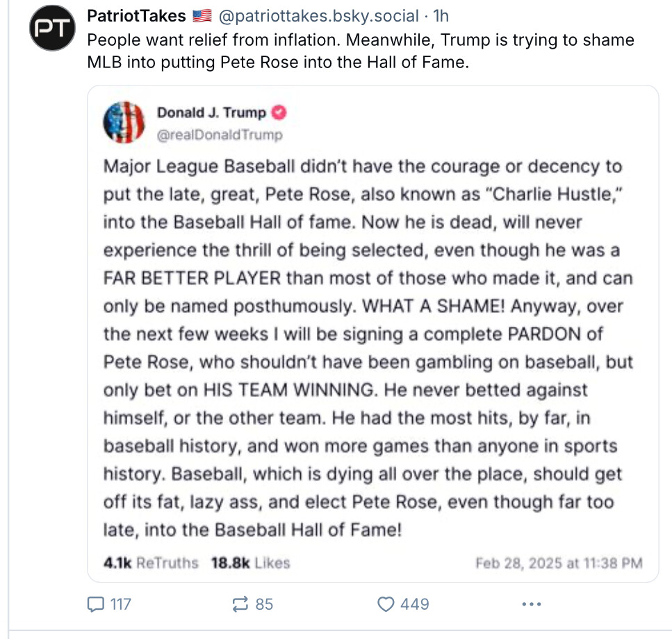Click the reply speech bubble icon
Image resolution: width=672 pixels, height=639 pixels.
(95, 604)
